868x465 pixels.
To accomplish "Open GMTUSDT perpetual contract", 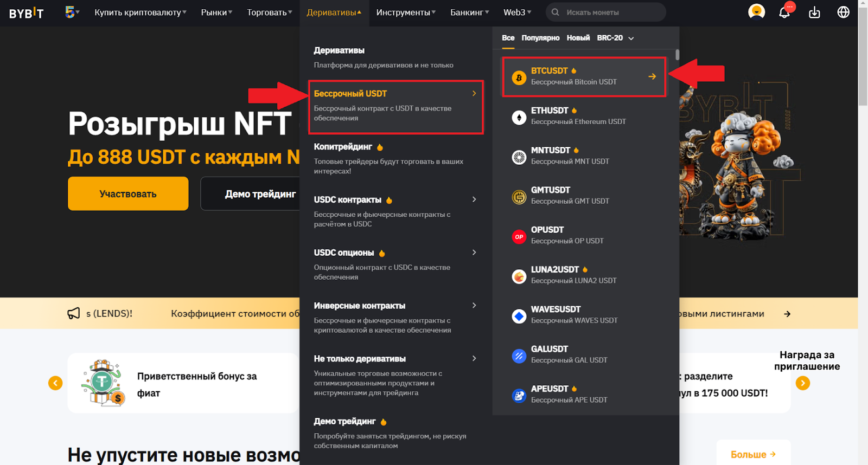I will coord(584,195).
